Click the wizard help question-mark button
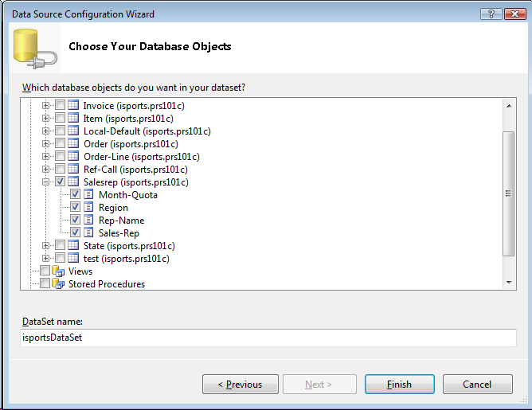 click(491, 14)
